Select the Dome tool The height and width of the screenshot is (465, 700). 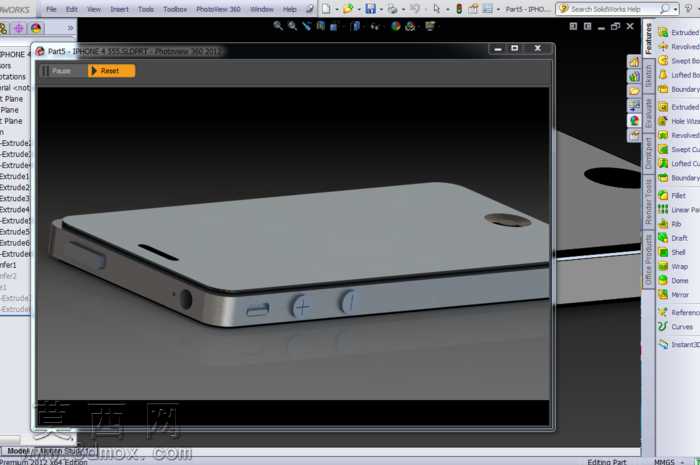click(674, 281)
